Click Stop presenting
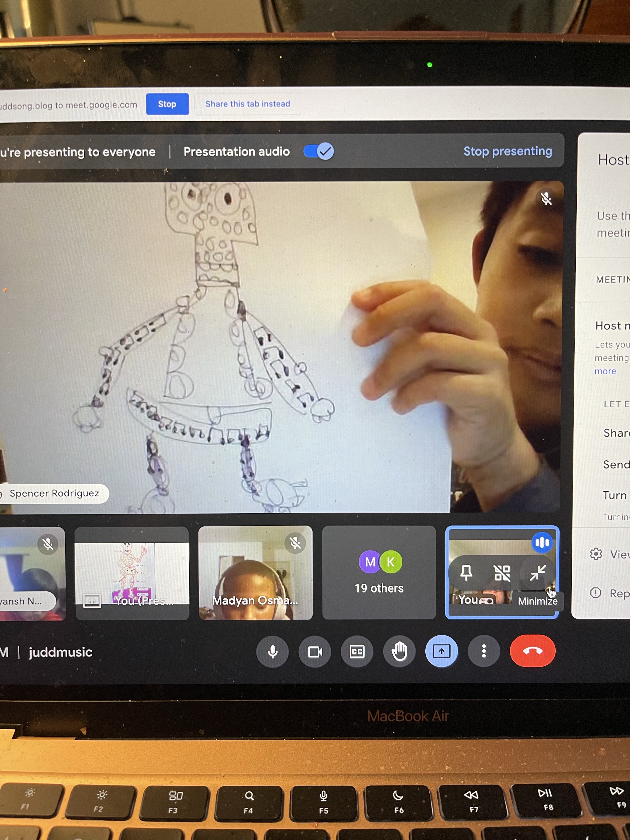 tap(507, 151)
